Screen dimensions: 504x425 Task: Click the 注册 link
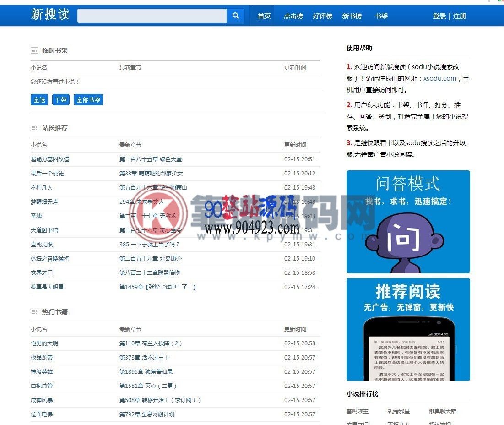[x=459, y=16]
